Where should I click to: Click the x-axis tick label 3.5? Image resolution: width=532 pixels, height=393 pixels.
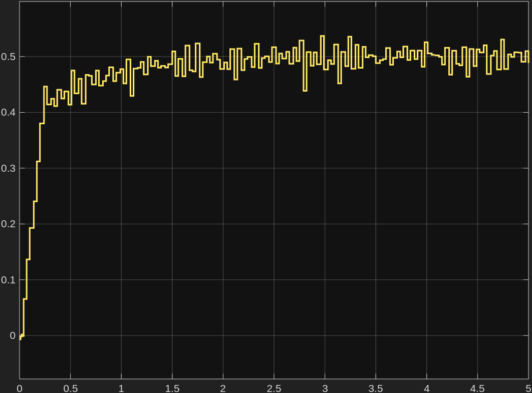pyautogui.click(x=375, y=388)
